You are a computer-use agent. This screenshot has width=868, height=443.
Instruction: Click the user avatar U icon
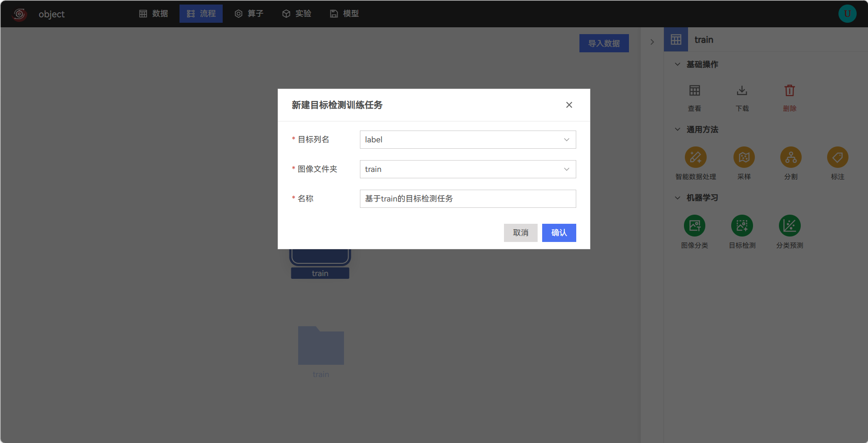847,14
